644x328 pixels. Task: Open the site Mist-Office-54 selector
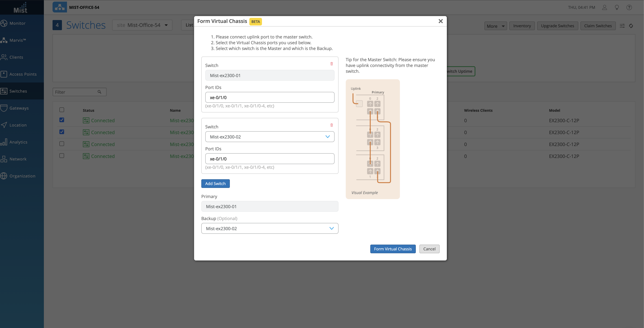click(142, 25)
